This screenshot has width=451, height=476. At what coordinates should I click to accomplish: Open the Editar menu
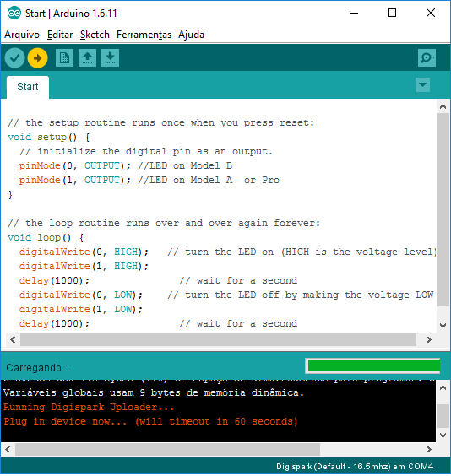(60, 35)
